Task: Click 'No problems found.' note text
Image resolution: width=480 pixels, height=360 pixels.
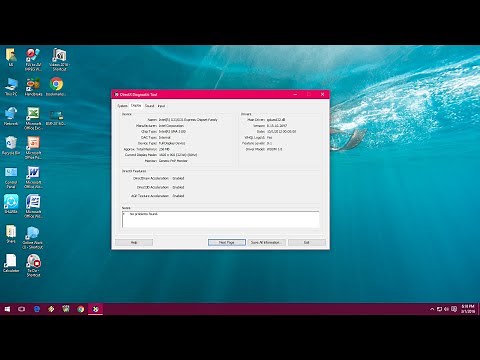Action: 144,214
